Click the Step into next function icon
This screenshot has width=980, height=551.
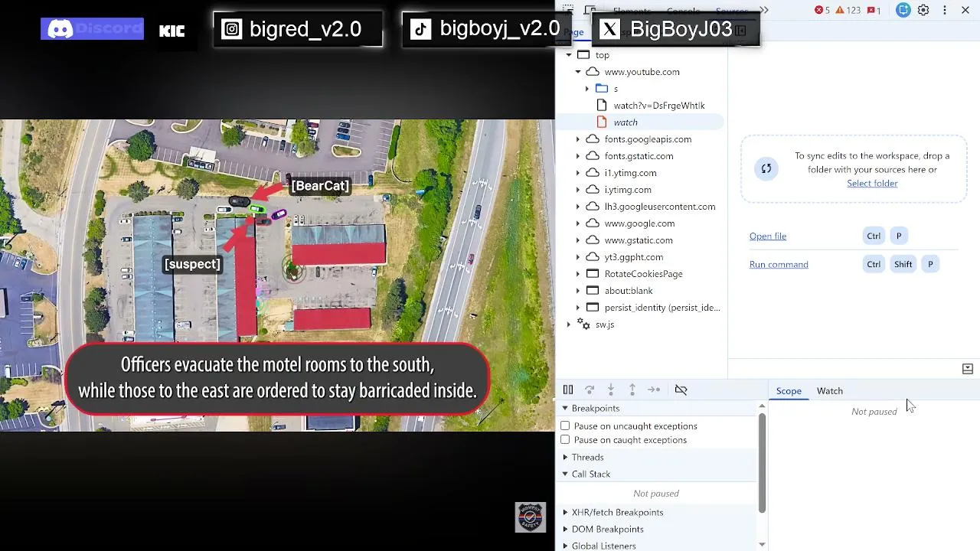(x=611, y=390)
